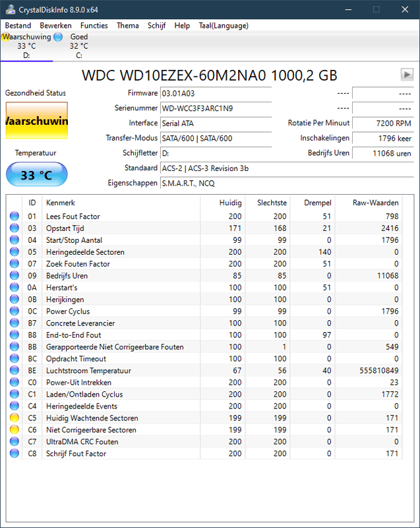
Task: Select the C: disk tab showing Goed
Action: click(x=79, y=46)
